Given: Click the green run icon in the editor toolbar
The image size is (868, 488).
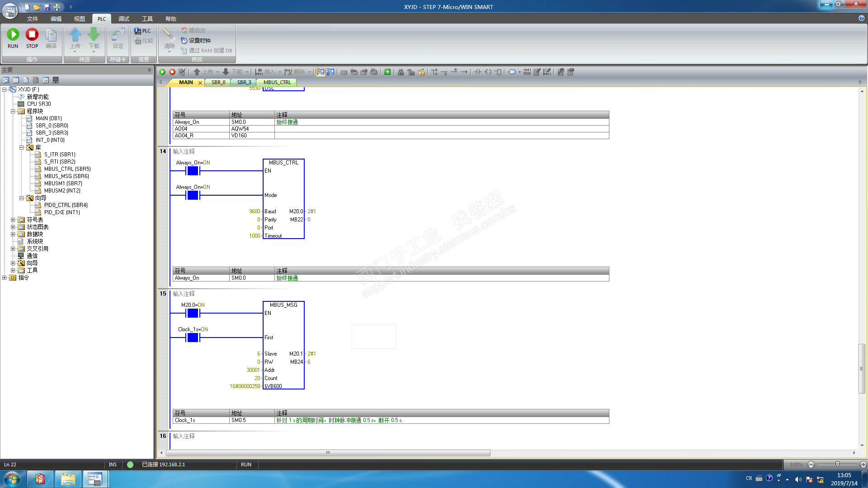Looking at the screenshot, I should 162,72.
